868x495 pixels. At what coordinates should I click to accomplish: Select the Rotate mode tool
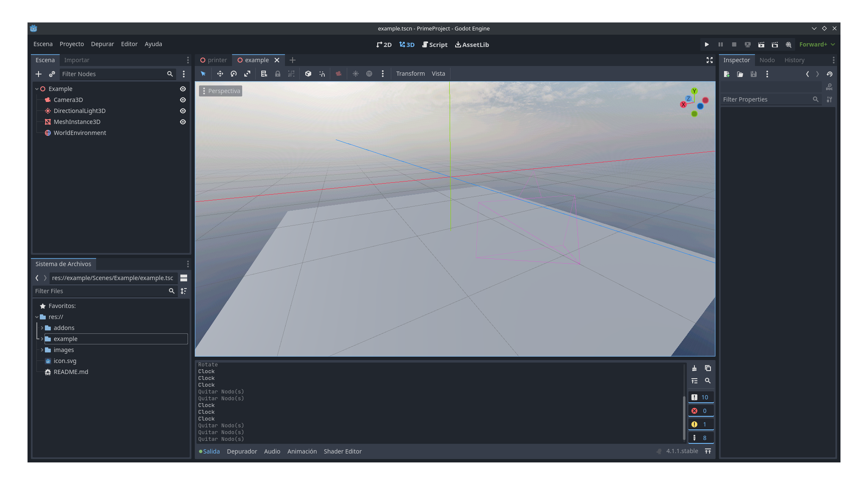pos(234,74)
